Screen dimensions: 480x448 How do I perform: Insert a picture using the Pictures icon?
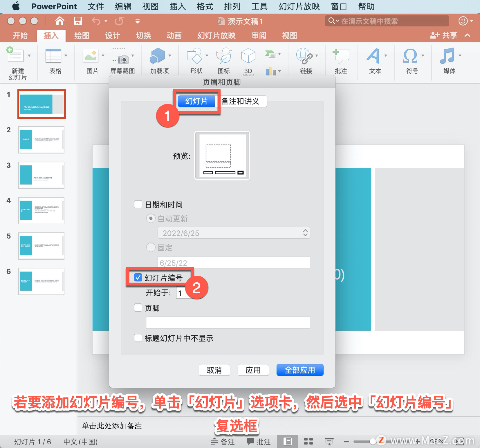coord(91,56)
